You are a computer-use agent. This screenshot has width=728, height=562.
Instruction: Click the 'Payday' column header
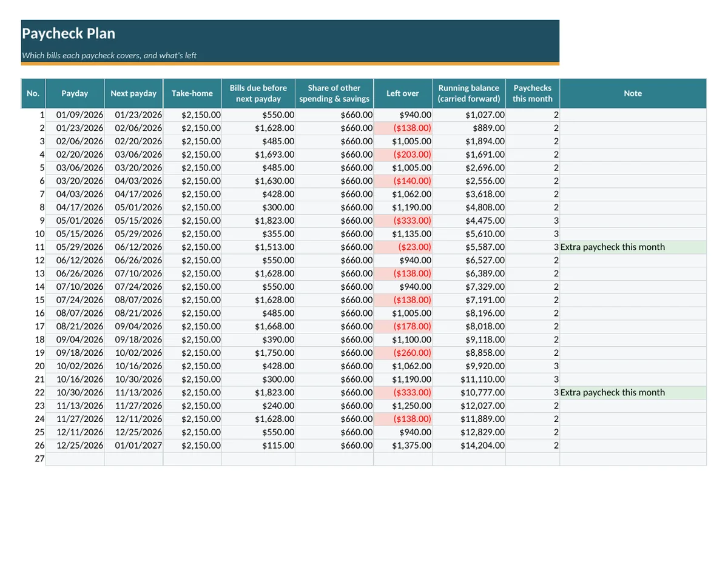(x=75, y=93)
